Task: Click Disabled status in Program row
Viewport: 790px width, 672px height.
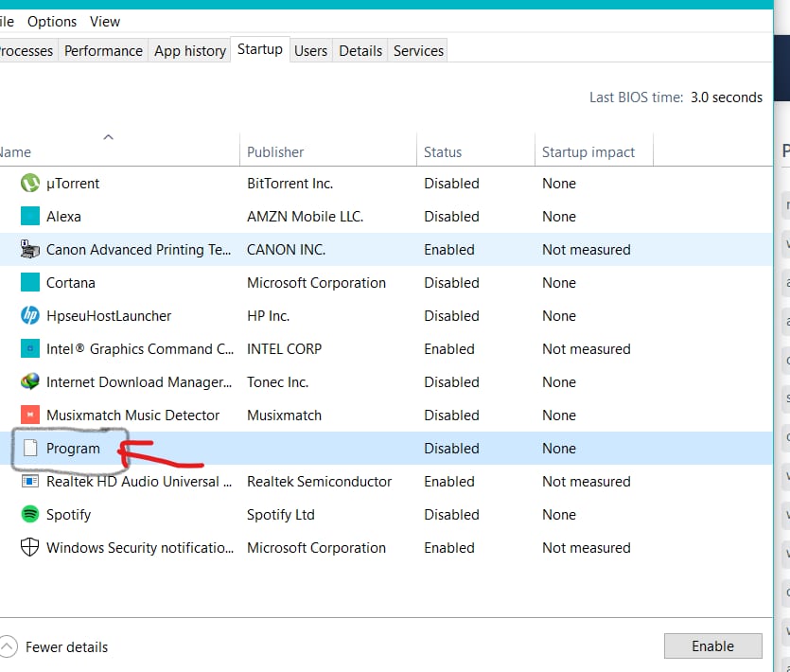Action: [451, 449]
